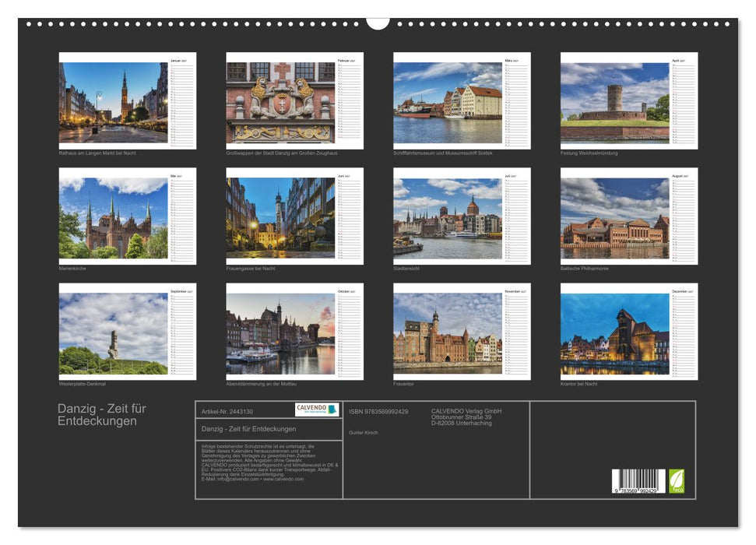This screenshot has width=756, height=545.
Task: Click the January thumbnail Rathaus am Langen Markt
Action: coord(127,100)
